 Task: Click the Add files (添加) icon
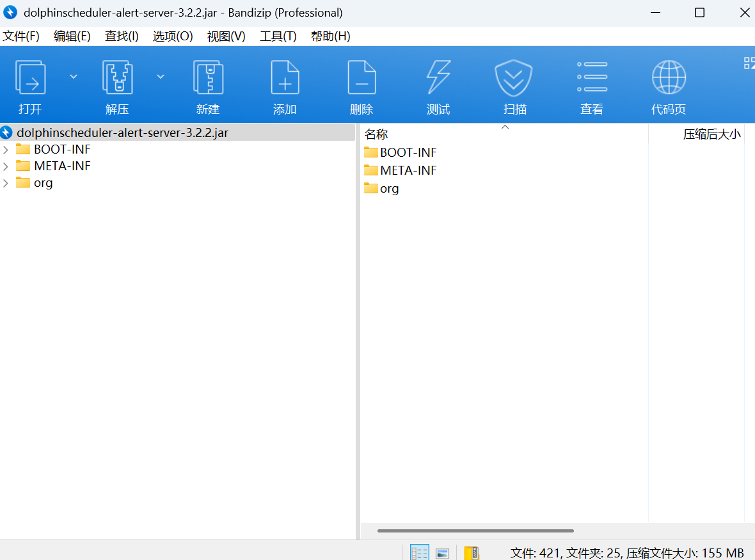tap(285, 77)
